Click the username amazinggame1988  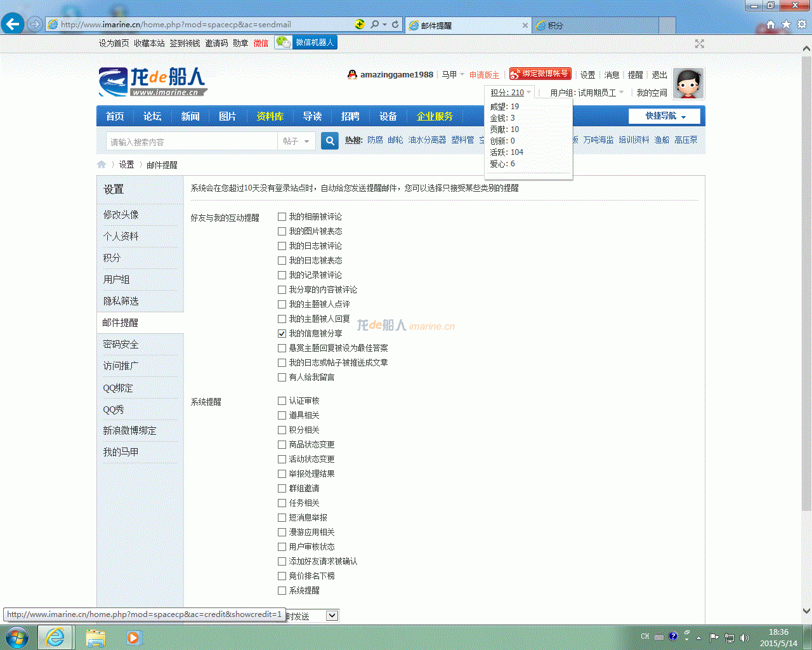click(396, 75)
